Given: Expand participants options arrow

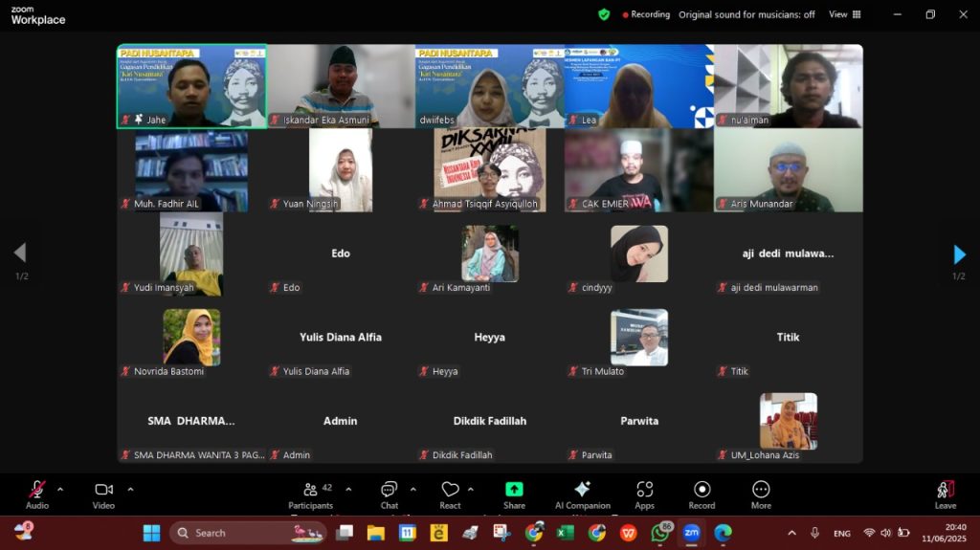Looking at the screenshot, I should pos(348,490).
